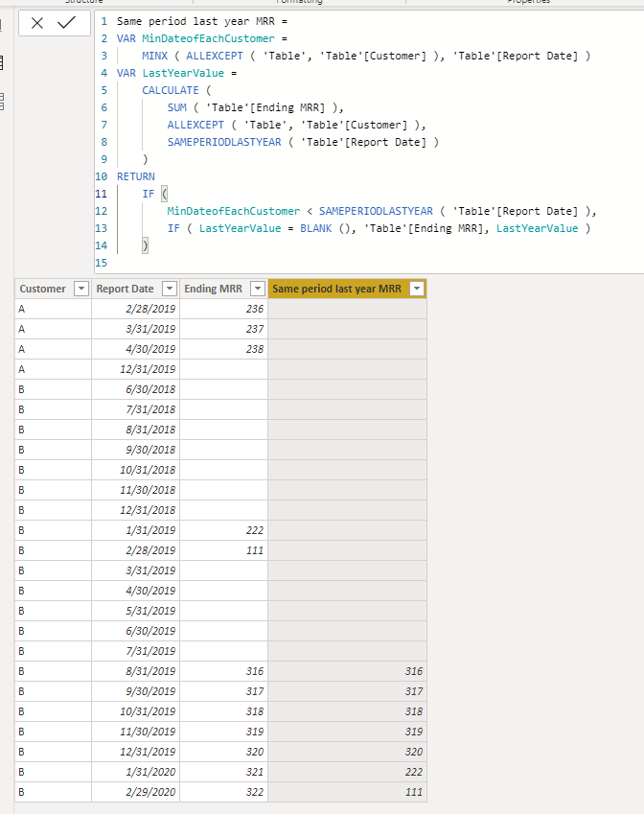This screenshot has width=644, height=814.
Task: Click customer A's 12/31/2019 date cell
Action: (x=135, y=370)
